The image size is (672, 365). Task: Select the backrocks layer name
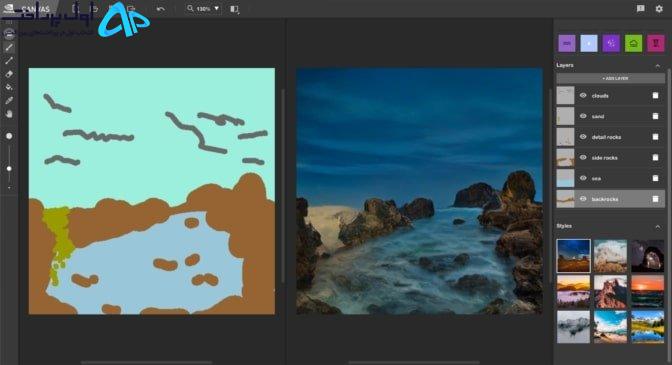pyautogui.click(x=605, y=199)
